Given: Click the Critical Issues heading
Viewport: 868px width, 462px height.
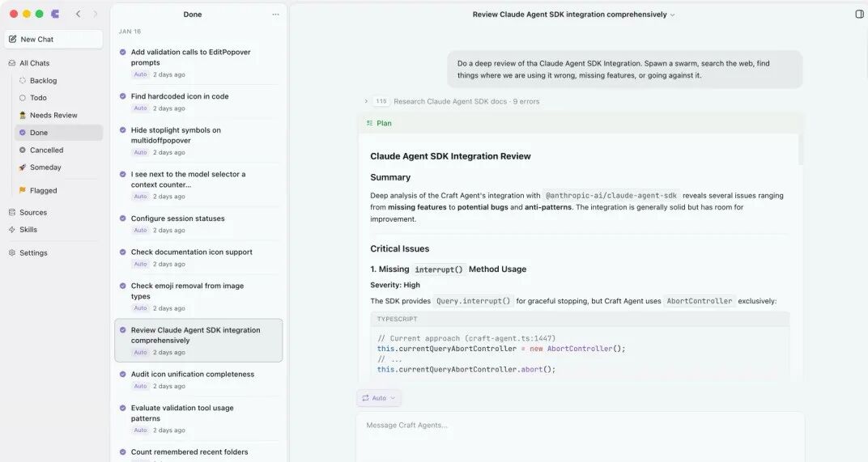Looking at the screenshot, I should click(x=400, y=249).
